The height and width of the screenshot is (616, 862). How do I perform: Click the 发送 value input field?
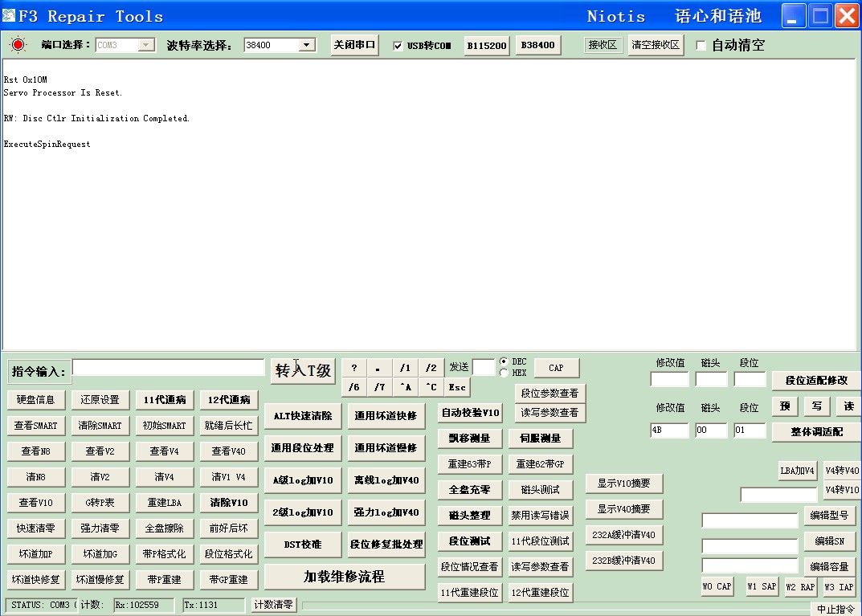(x=484, y=367)
